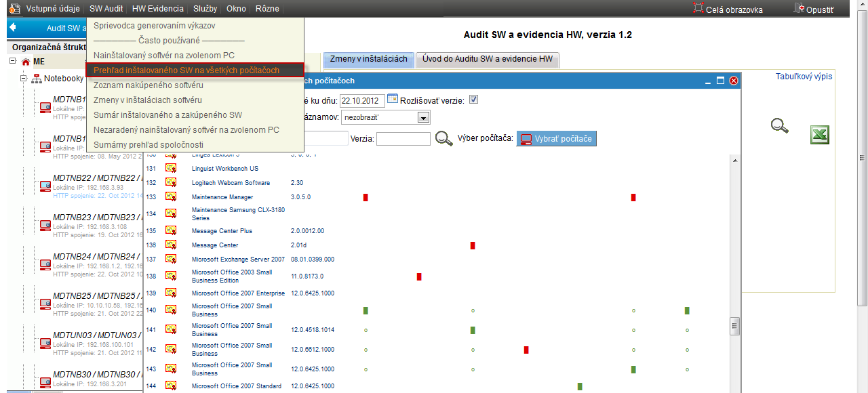Click license icon for Microsoft Office 2007 Enterprise
Viewport: 868px width, 393px height.
tap(171, 293)
